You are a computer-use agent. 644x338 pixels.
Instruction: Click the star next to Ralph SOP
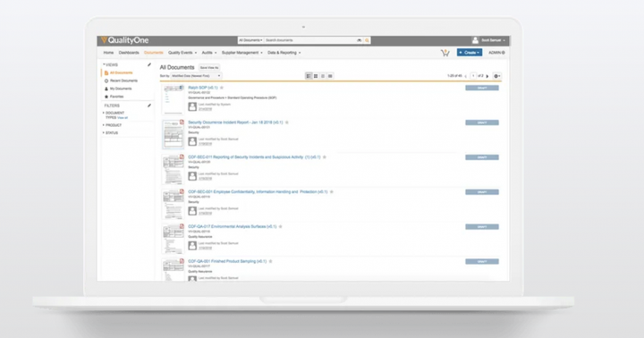pos(222,88)
